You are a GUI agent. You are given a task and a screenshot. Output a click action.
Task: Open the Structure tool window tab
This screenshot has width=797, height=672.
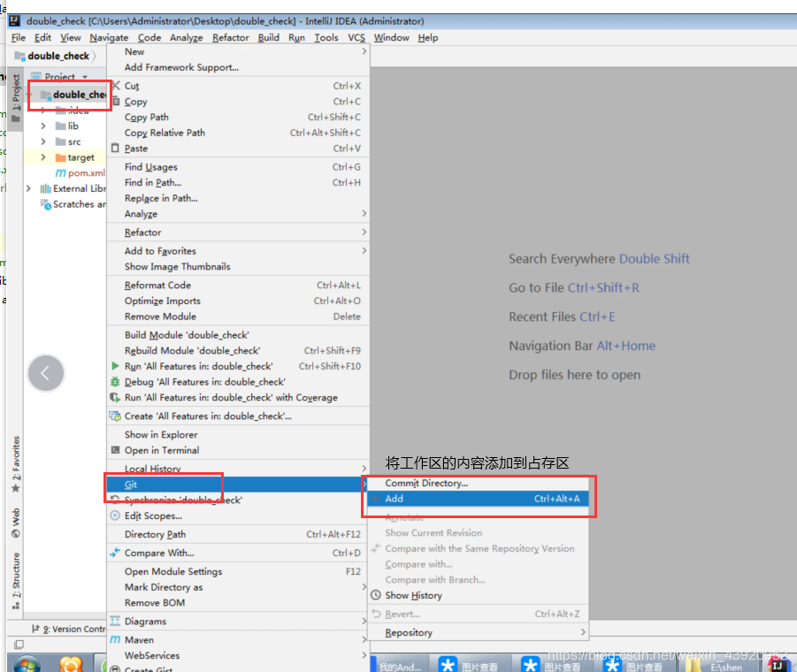pos(16,581)
